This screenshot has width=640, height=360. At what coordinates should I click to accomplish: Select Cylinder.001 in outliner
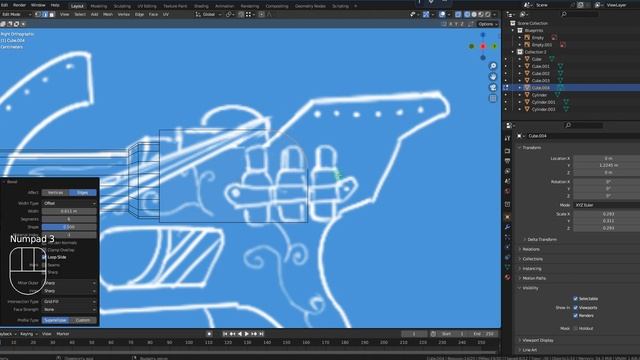point(543,102)
